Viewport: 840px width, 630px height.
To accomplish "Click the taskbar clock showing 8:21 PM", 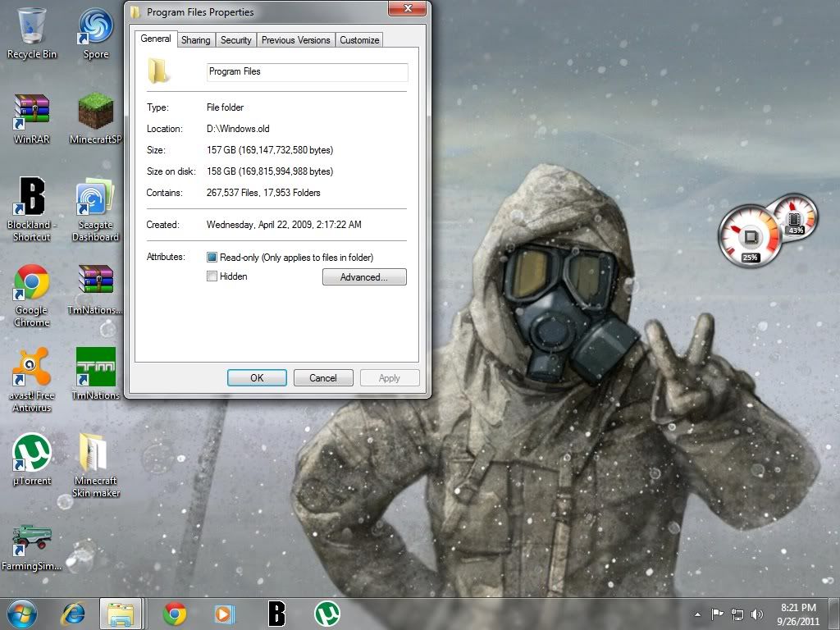I will [x=798, y=614].
